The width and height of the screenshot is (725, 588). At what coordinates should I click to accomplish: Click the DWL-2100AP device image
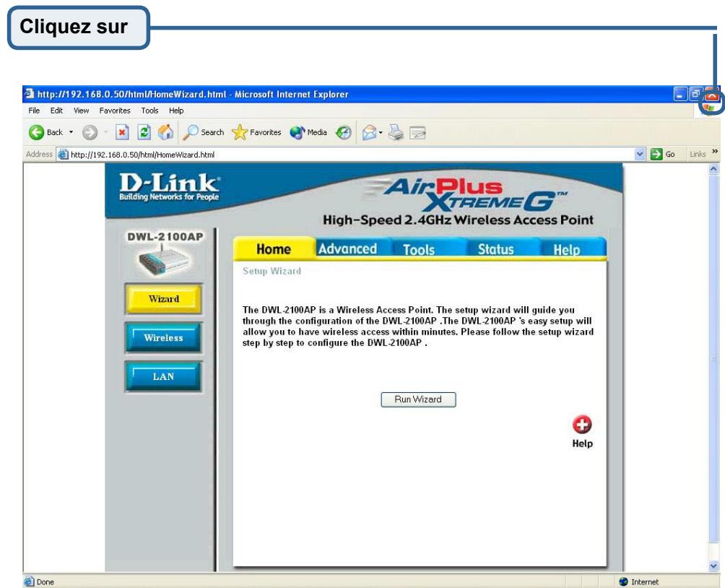point(164,260)
